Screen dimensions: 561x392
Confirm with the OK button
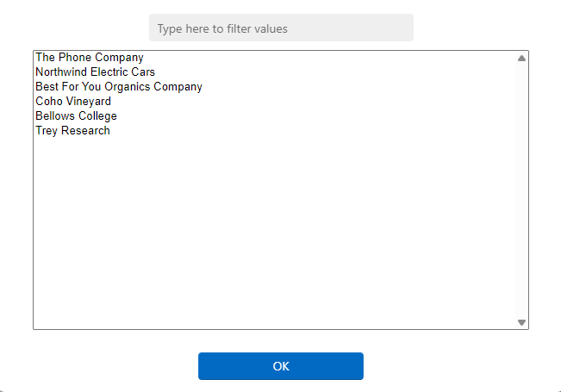281,366
